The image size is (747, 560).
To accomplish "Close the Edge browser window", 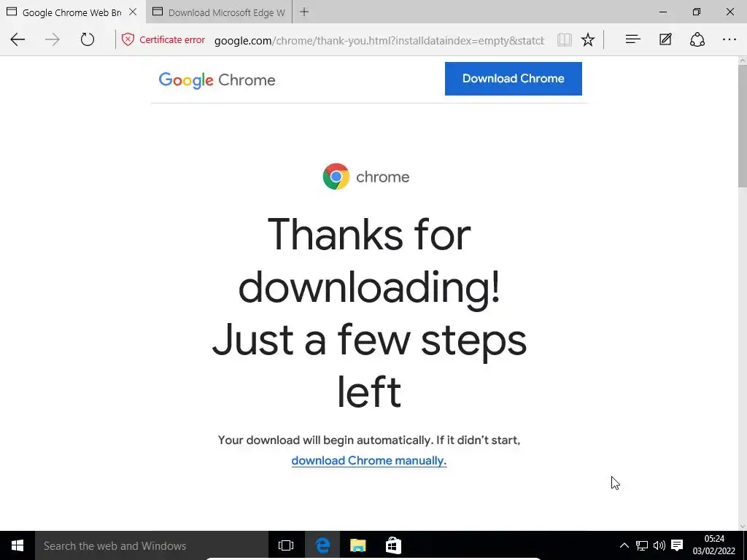I will pos(729,12).
